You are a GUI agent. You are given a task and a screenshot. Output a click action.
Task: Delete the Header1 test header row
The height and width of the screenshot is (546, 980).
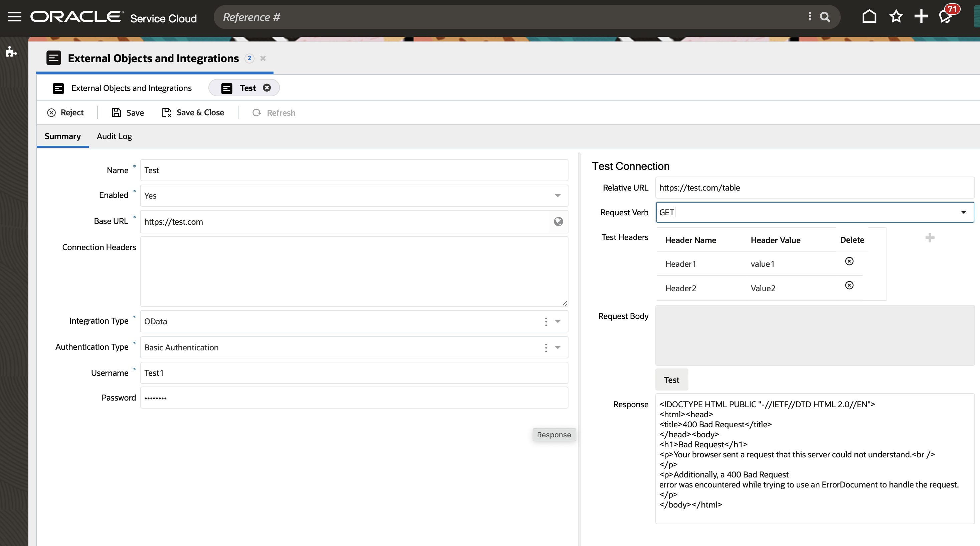tap(849, 261)
